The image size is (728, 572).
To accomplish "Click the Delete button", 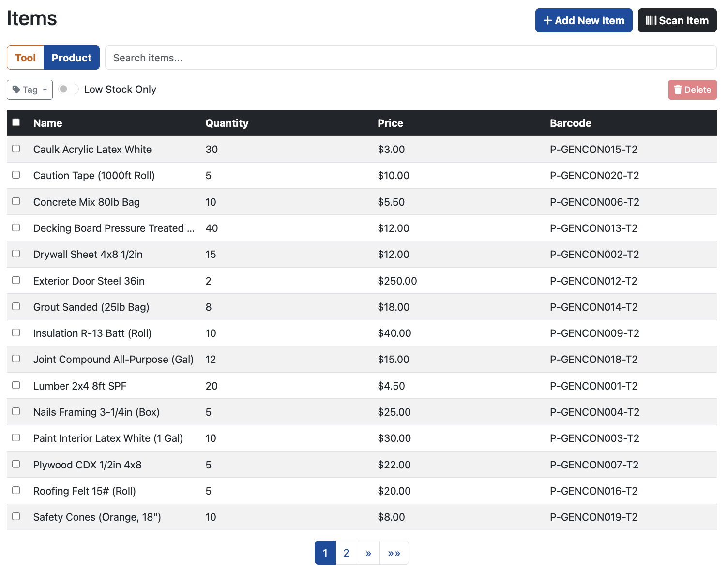I will click(692, 90).
